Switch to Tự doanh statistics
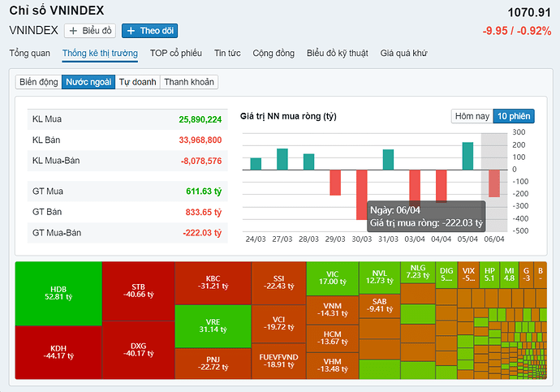Screen dimensions: 560x392 [138, 82]
